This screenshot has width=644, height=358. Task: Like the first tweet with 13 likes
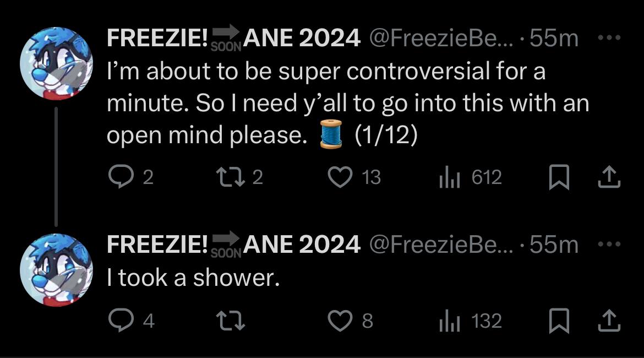point(340,177)
